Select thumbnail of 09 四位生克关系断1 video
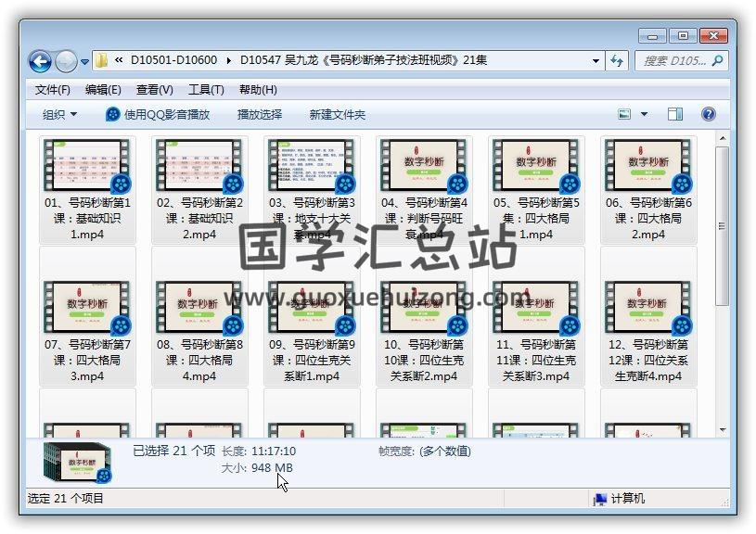The image size is (756, 534). coord(312,307)
